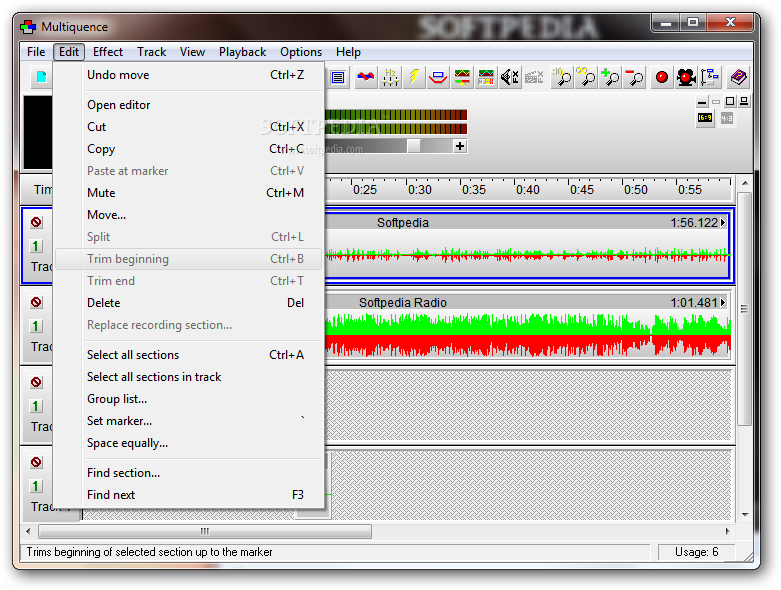Image resolution: width=781 pixels, height=590 pixels.
Task: Choose Set marker... menu entry
Action: click(189, 421)
